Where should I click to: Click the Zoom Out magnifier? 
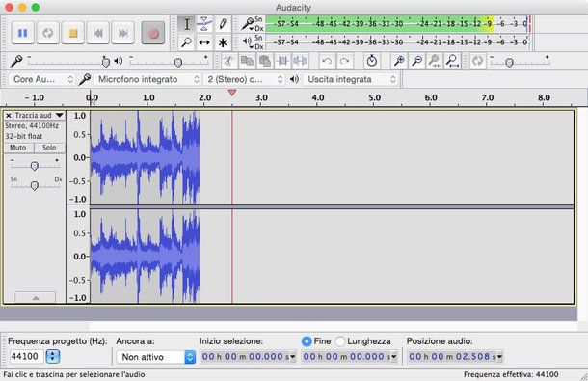(416, 61)
